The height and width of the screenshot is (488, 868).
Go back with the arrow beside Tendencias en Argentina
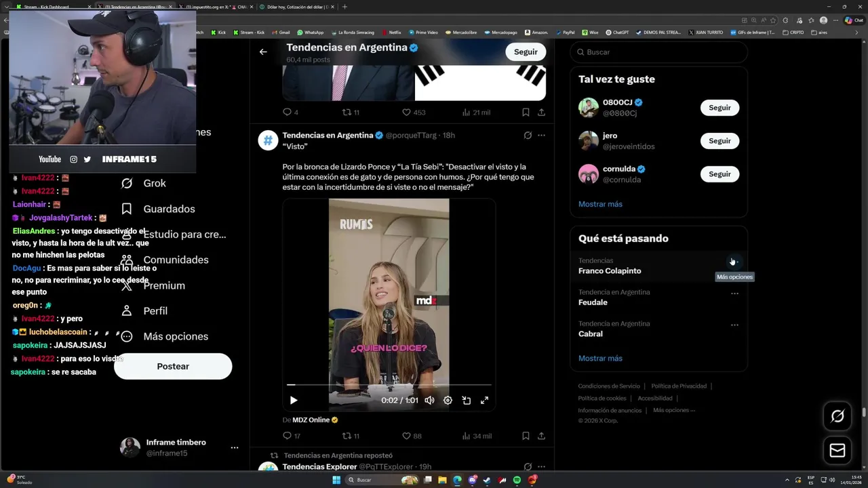pos(263,52)
